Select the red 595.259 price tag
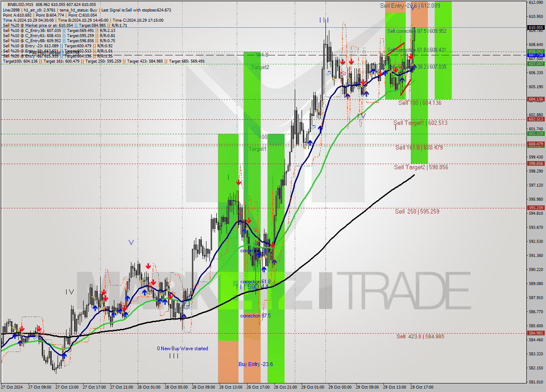546x392 pixels. pos(536,208)
